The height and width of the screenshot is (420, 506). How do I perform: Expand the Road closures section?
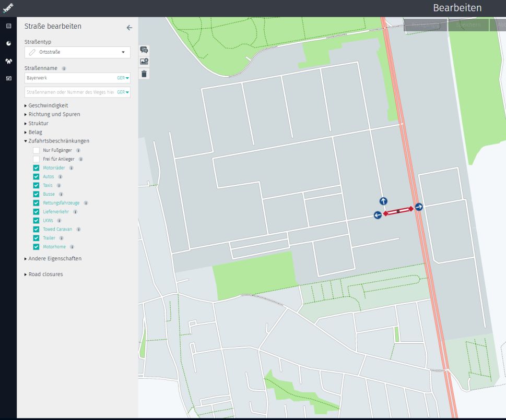45,274
